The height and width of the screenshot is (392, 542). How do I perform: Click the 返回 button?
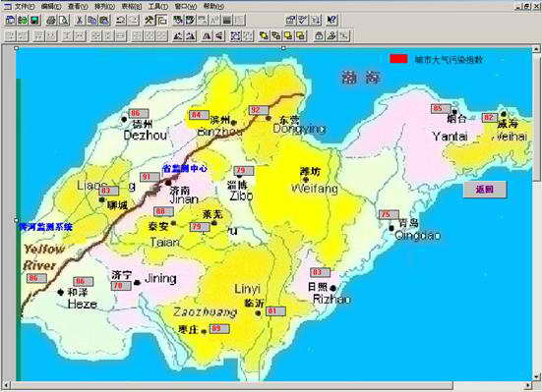point(485,190)
